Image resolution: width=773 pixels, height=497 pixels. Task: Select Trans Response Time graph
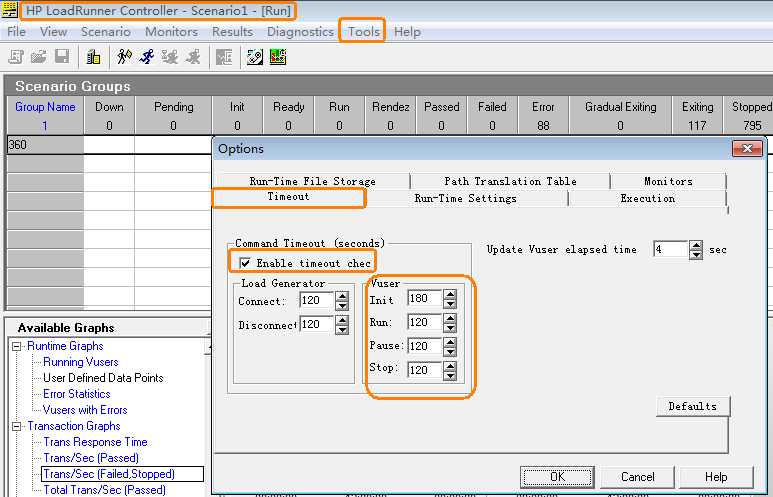95,442
